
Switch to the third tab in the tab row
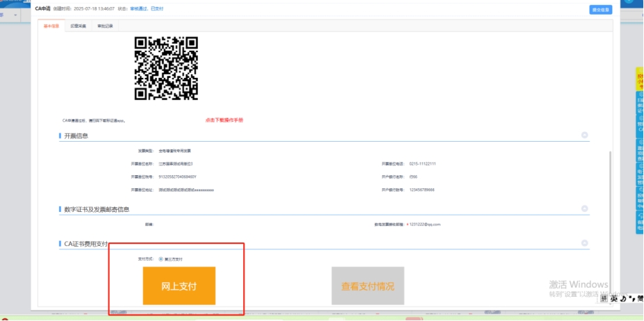(x=105, y=26)
